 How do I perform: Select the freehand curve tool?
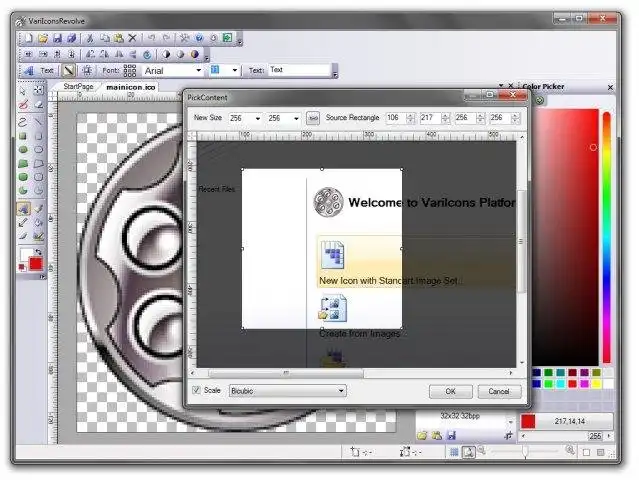tap(23, 121)
